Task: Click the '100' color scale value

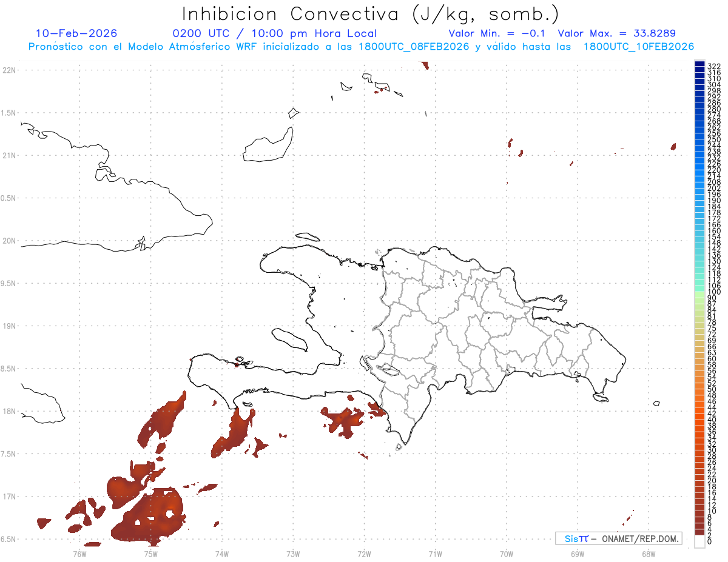Action: coord(713,292)
